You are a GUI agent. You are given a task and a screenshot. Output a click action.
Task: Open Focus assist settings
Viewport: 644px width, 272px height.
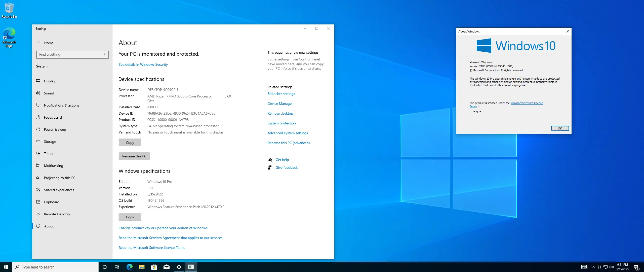click(x=53, y=117)
